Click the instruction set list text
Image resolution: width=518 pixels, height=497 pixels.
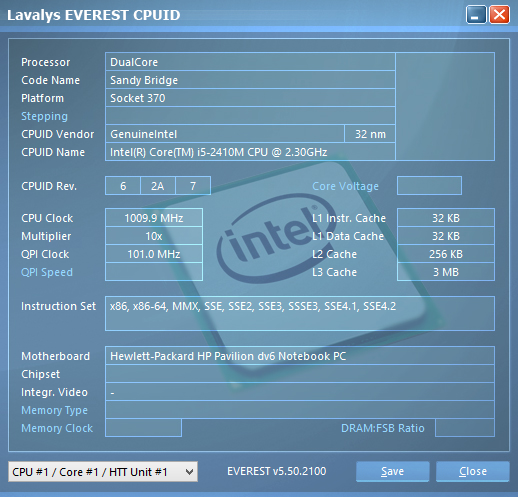253,306
